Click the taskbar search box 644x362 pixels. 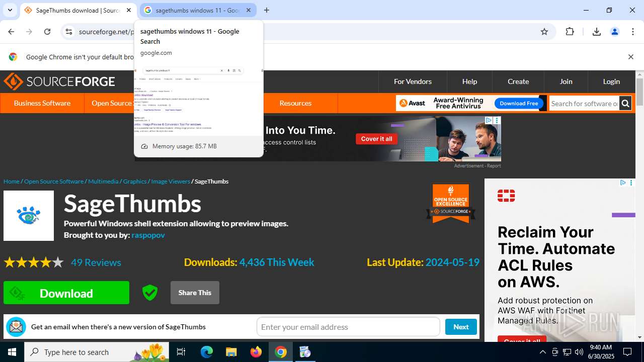97,352
